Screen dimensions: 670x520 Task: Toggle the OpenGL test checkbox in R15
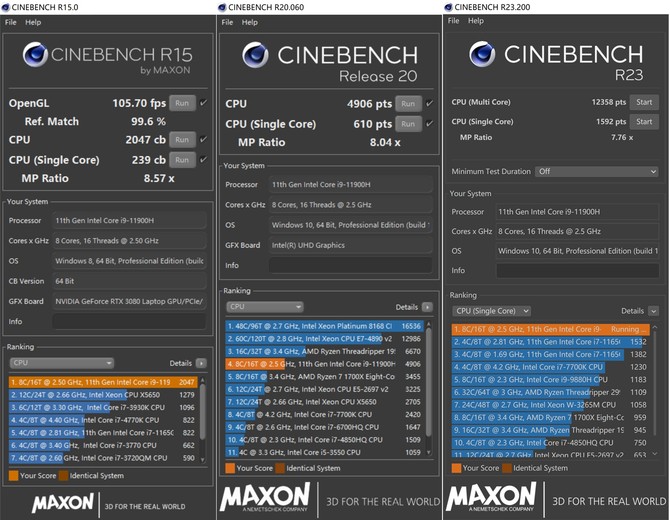(x=203, y=103)
